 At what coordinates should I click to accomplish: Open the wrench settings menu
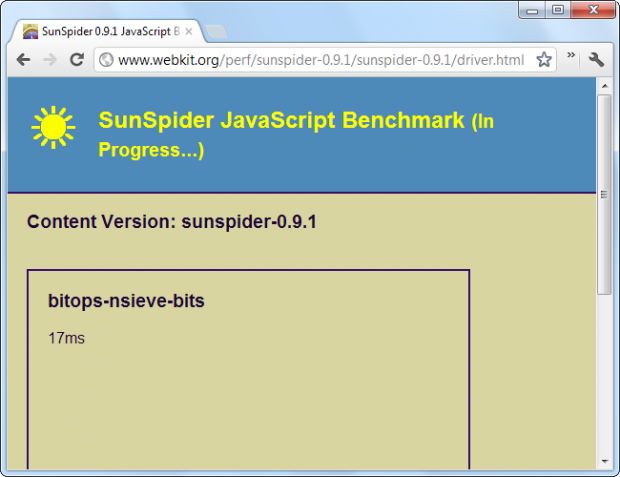596,60
